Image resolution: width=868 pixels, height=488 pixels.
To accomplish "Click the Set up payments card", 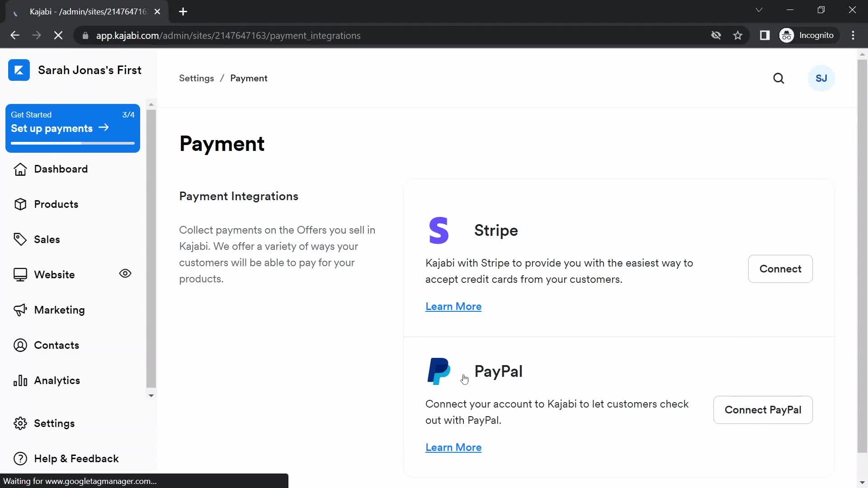I will click(x=73, y=128).
